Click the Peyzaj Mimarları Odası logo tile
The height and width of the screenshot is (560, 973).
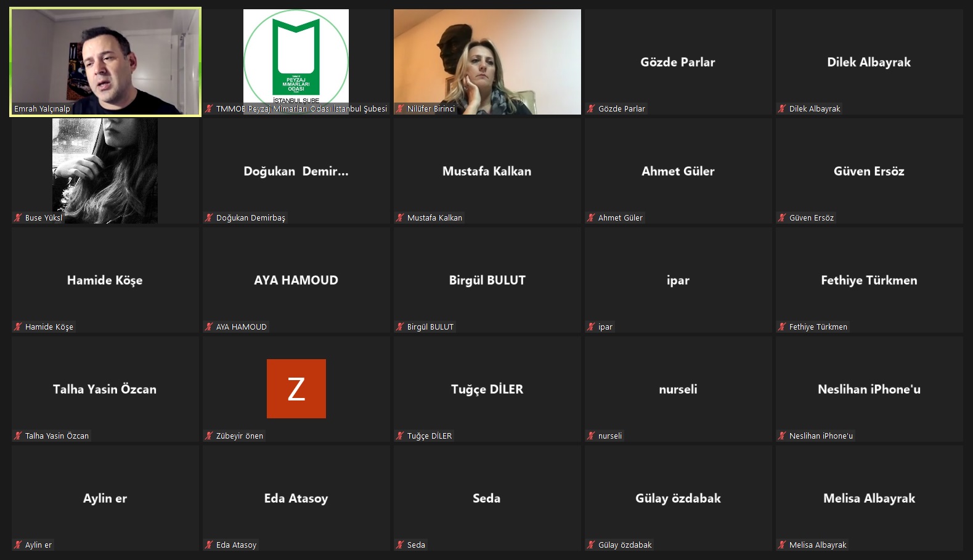296,62
